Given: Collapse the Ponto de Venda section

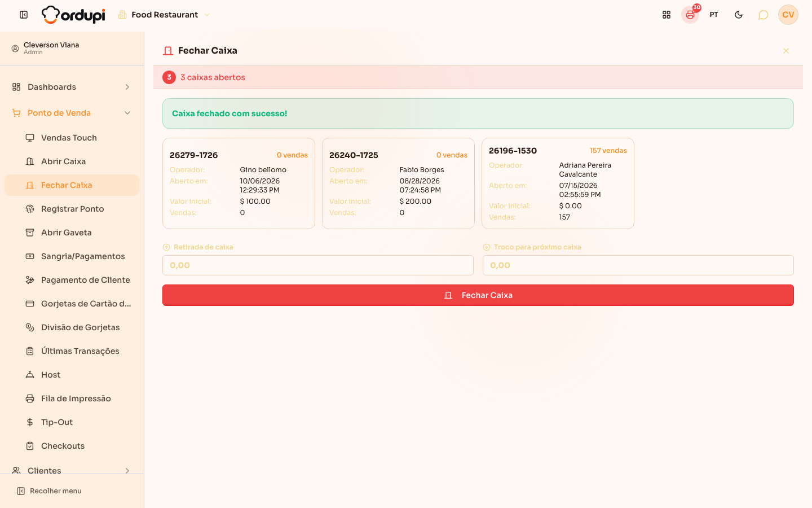Looking at the screenshot, I should click(x=72, y=113).
